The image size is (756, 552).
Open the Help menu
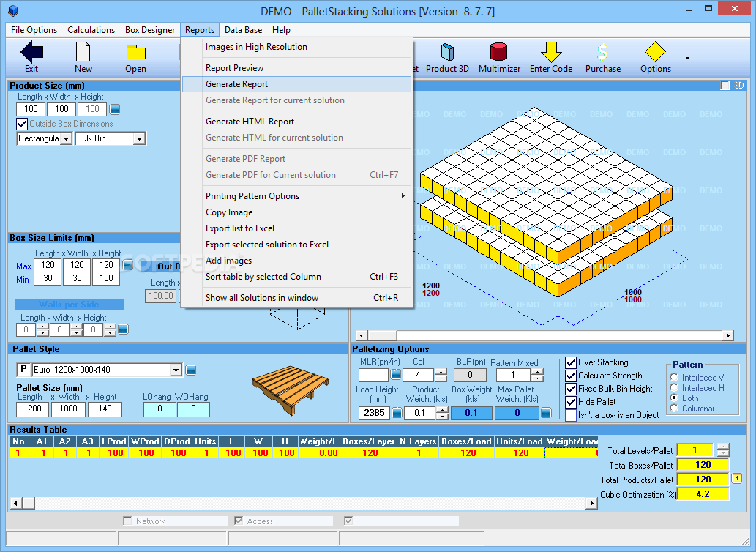[281, 30]
